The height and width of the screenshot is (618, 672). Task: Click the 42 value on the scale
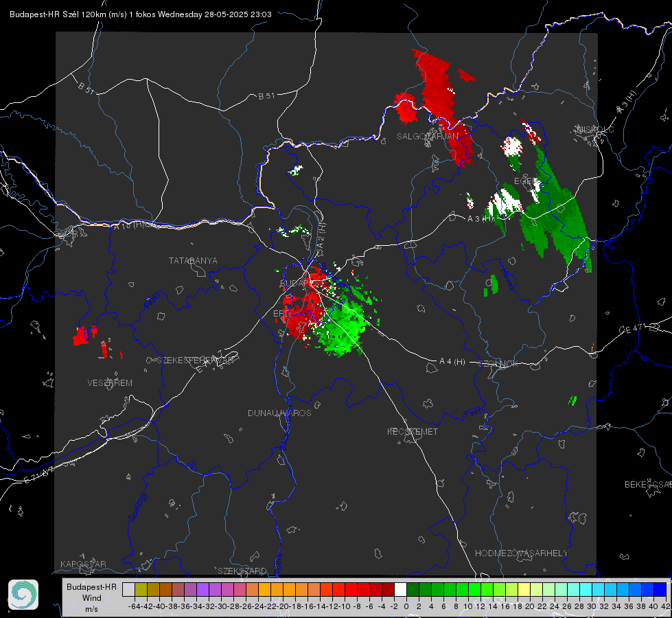[x=665, y=606]
